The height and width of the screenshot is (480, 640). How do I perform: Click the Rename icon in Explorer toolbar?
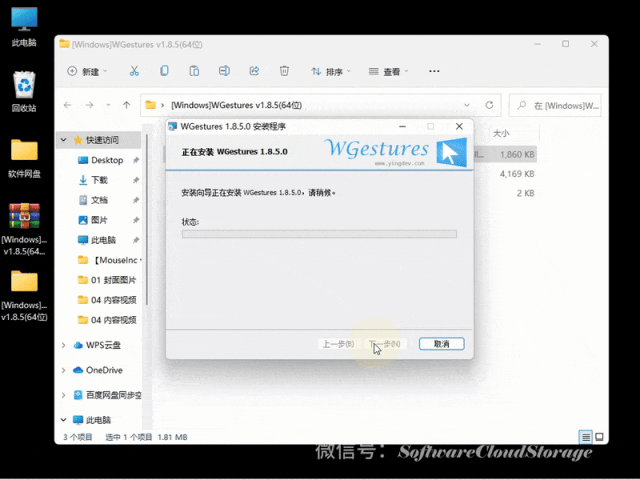tap(224, 71)
